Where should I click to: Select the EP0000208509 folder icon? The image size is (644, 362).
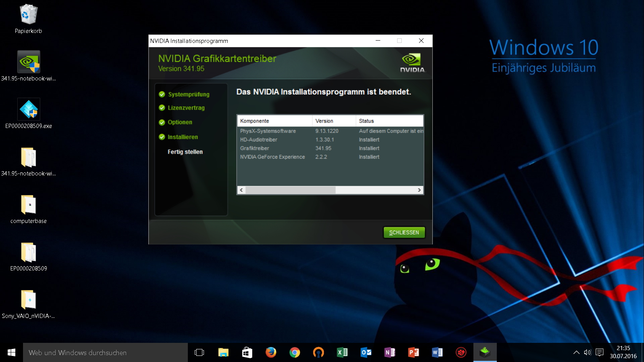click(x=28, y=256)
